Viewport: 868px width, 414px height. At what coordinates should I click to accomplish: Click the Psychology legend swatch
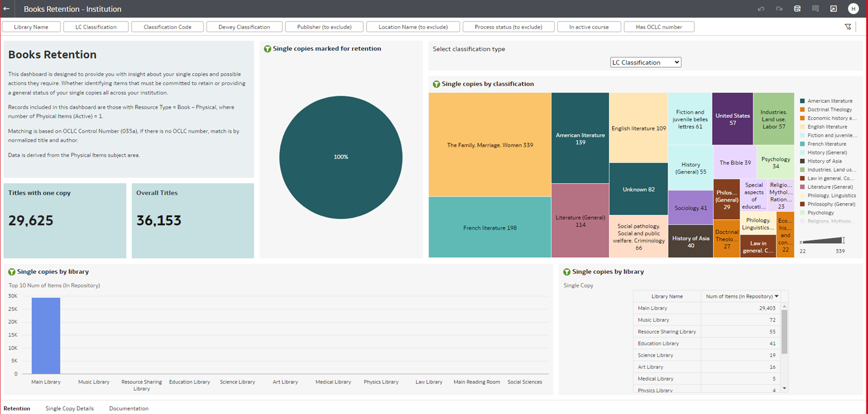tap(802, 213)
